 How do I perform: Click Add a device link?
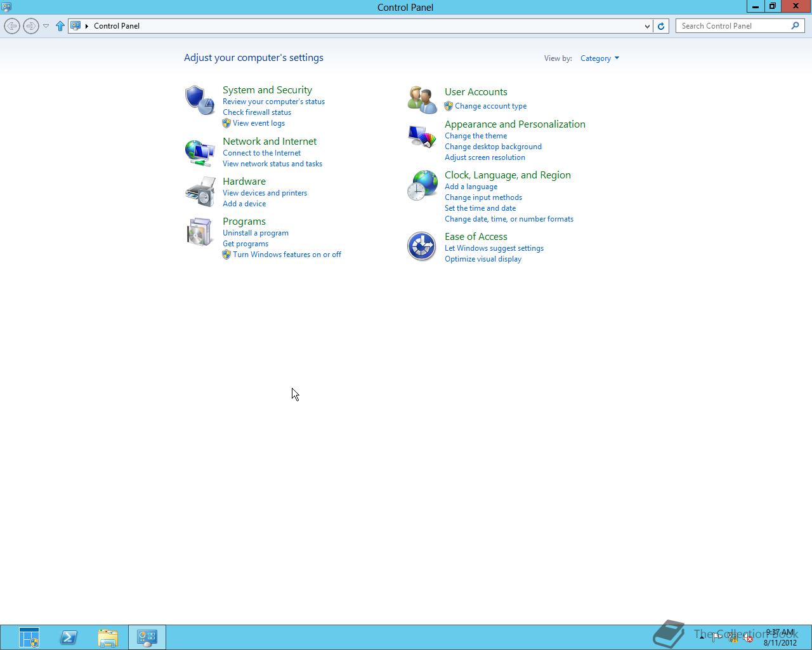point(244,204)
